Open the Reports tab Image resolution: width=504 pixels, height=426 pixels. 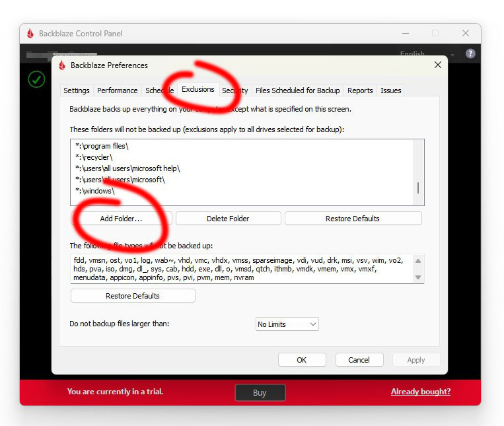pos(360,90)
